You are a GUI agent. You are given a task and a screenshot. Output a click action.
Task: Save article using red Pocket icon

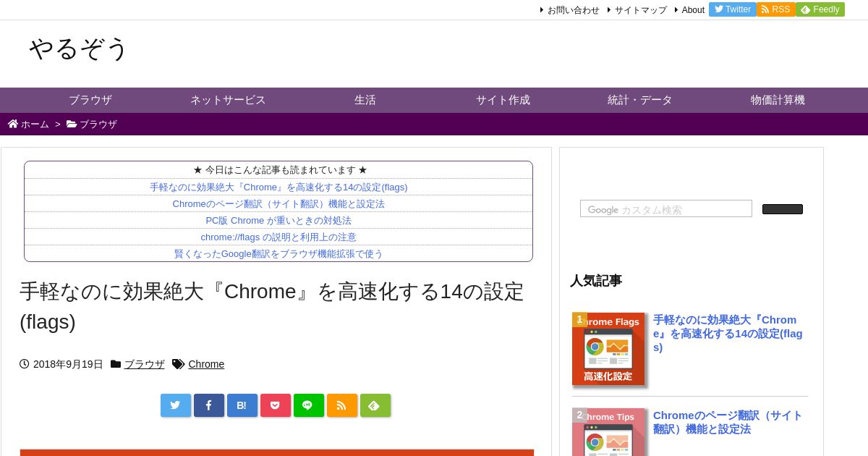point(276,405)
